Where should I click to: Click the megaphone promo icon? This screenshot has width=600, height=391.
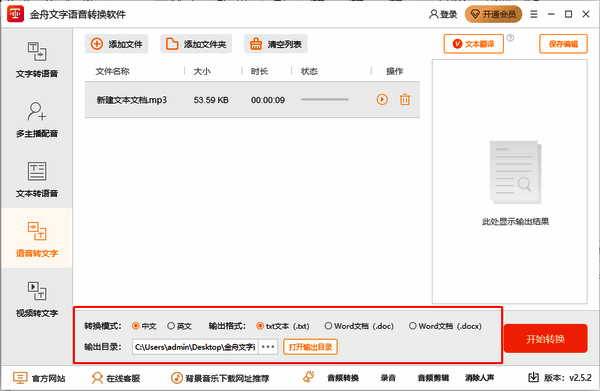coord(309,377)
